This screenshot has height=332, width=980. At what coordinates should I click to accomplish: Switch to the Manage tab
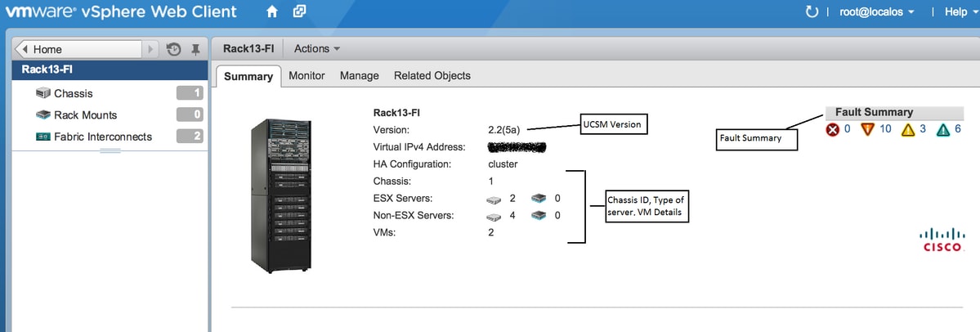(360, 76)
